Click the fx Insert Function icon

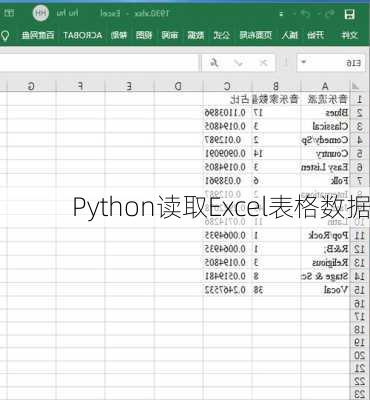[x=214, y=62]
